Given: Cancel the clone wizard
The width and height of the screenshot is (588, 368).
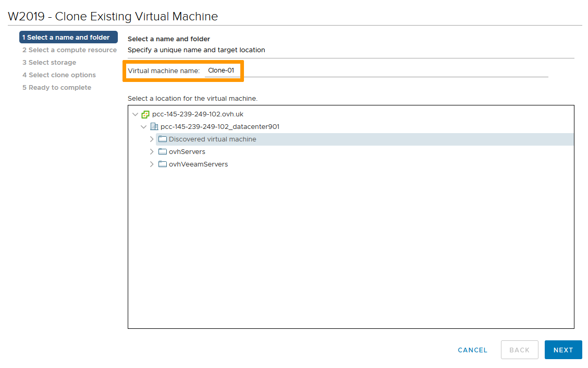Looking at the screenshot, I should tap(472, 350).
